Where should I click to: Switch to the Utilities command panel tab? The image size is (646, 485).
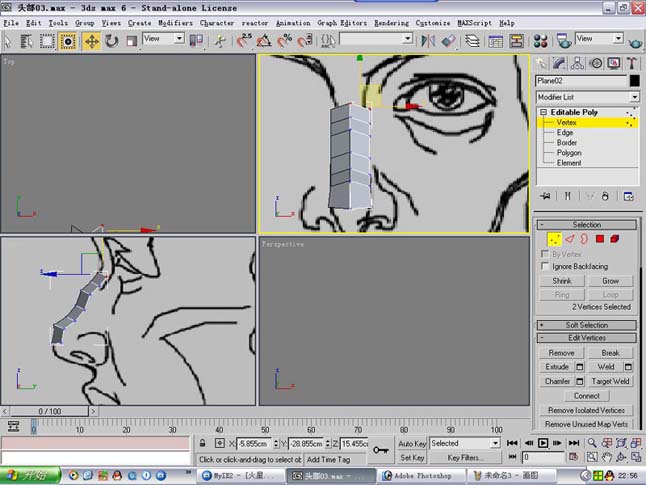[632, 63]
